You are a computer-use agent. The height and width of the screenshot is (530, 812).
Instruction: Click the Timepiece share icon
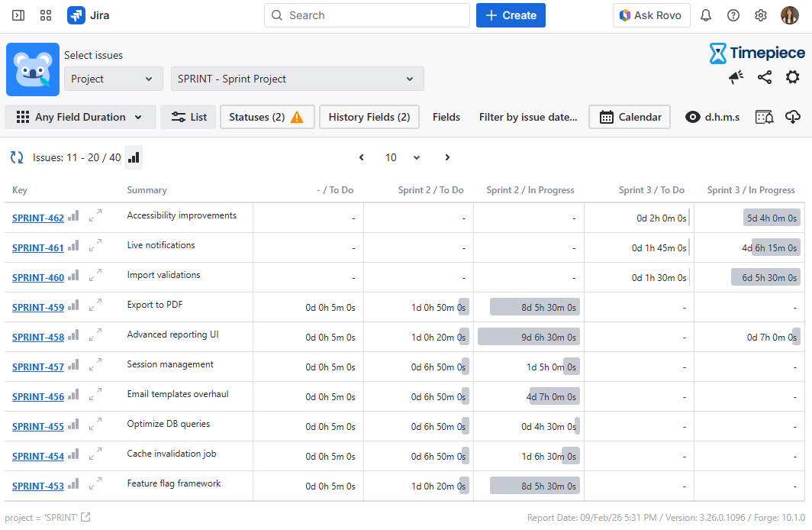click(764, 77)
